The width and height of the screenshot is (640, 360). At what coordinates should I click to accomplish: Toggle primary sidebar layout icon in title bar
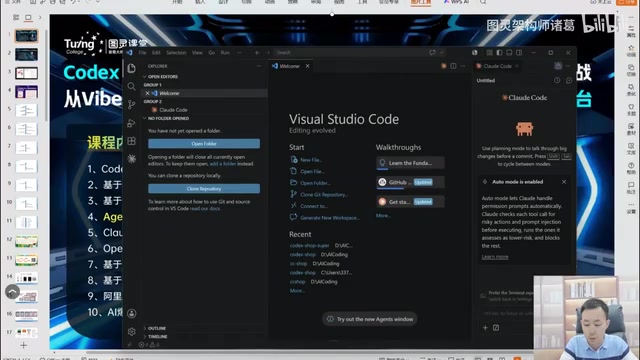point(499,53)
